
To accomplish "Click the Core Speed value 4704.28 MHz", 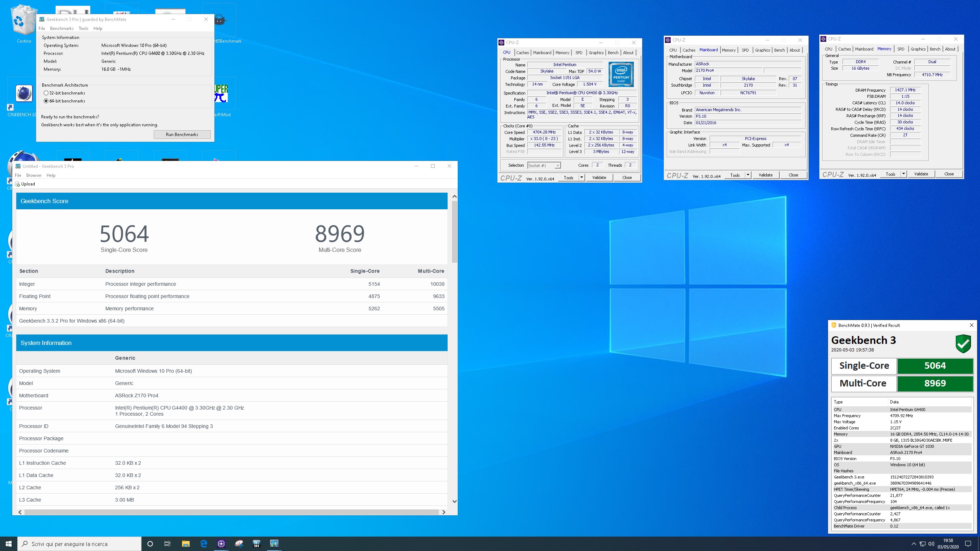I will click(544, 132).
